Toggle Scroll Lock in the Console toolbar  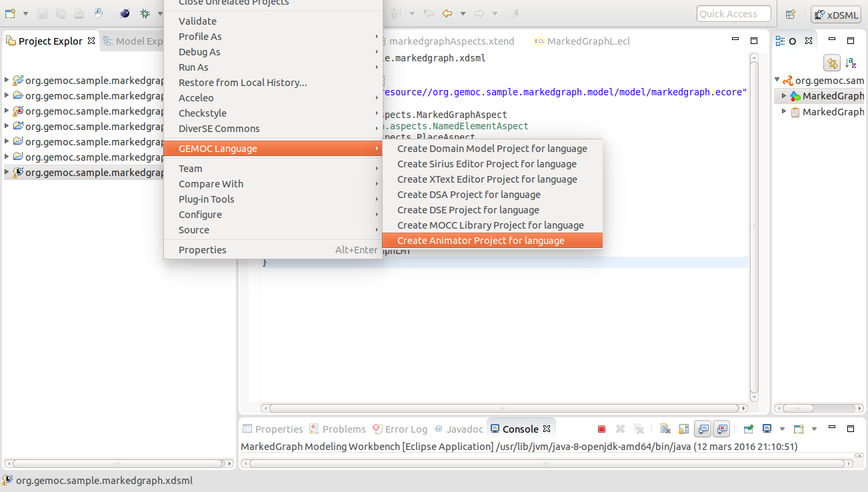(x=683, y=429)
